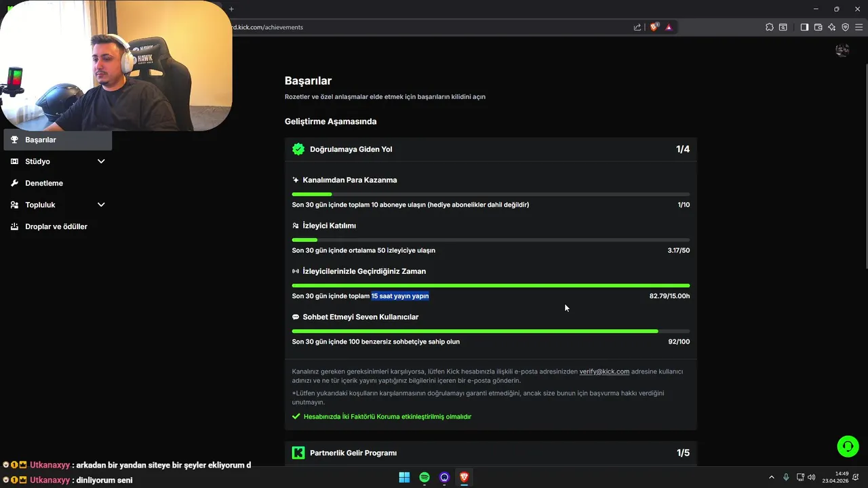Open the taskbar clock showing 14:49

pyautogui.click(x=835, y=477)
